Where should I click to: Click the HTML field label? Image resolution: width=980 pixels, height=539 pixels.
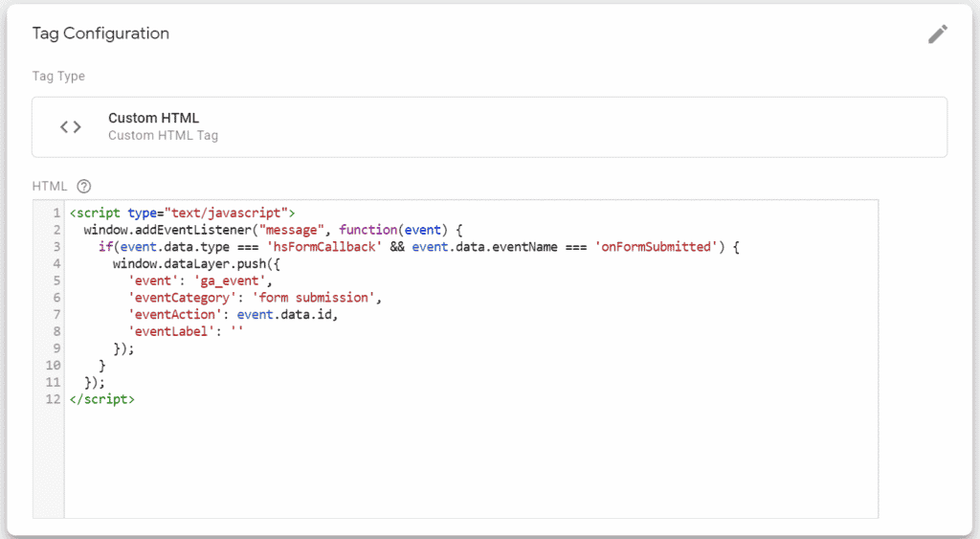point(50,187)
